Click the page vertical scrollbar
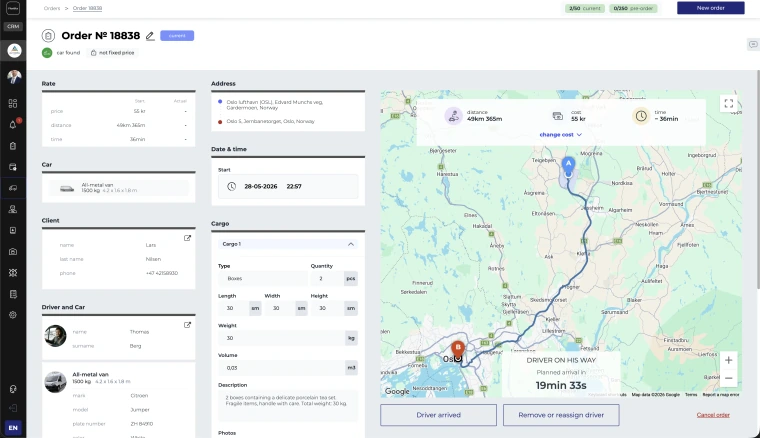 (758, 178)
